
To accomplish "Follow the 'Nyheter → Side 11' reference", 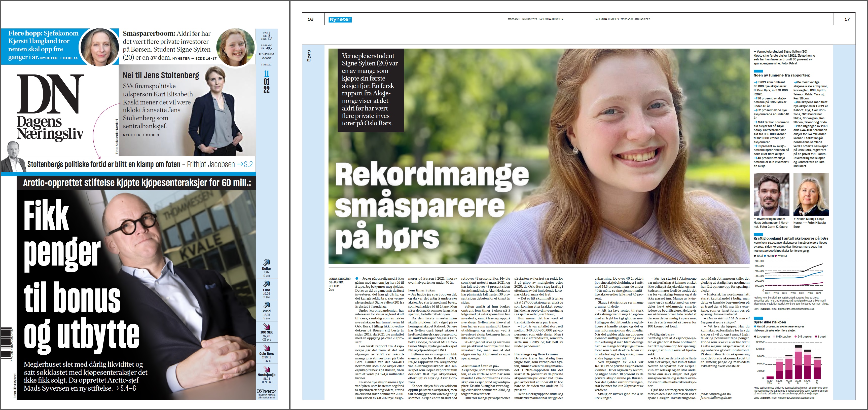I will tap(59, 58).
